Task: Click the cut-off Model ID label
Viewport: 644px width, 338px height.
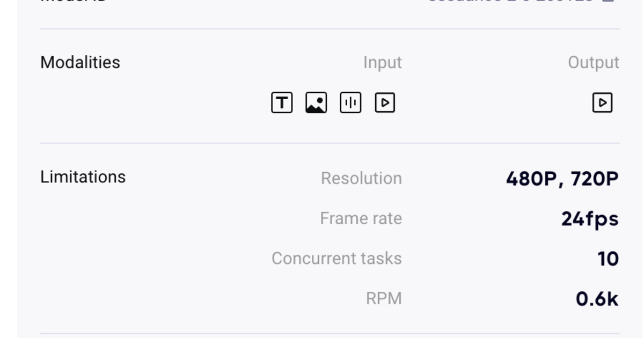Action: click(74, 1)
